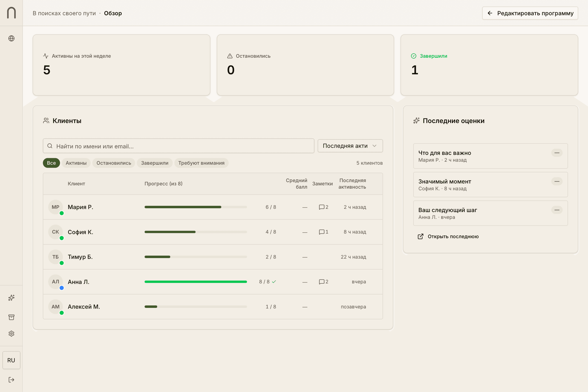Screen dimensions: 588x392
Task: Open the sparkles icon in the sidebar
Action: (11, 298)
